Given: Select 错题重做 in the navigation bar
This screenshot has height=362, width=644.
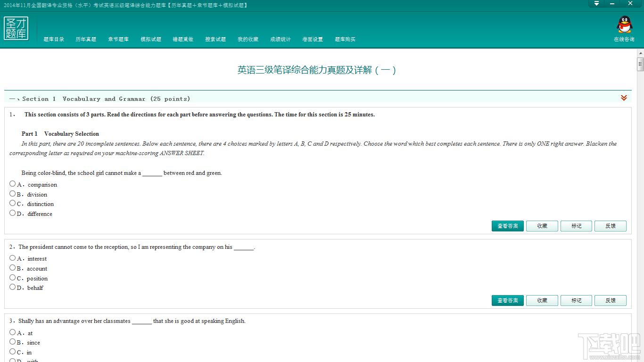Looking at the screenshot, I should click(x=183, y=39).
